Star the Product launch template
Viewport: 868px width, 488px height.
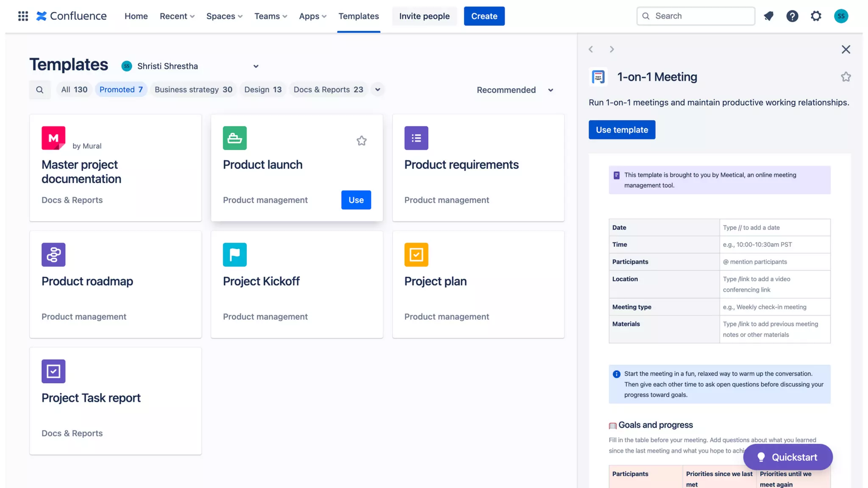362,141
